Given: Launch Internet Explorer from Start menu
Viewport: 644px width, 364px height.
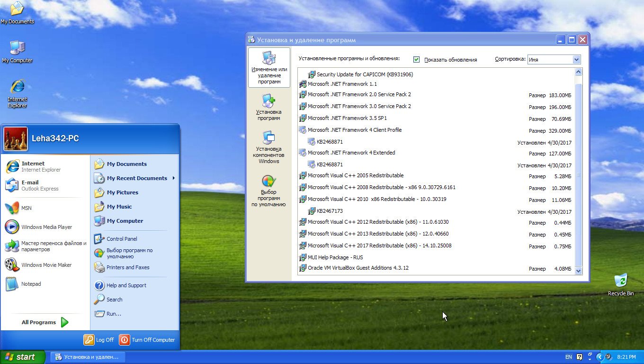Looking at the screenshot, I should (45, 166).
